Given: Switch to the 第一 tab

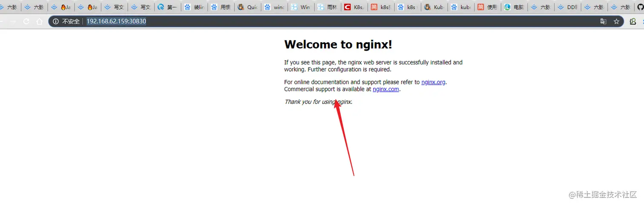Looking at the screenshot, I should pyautogui.click(x=167, y=7).
